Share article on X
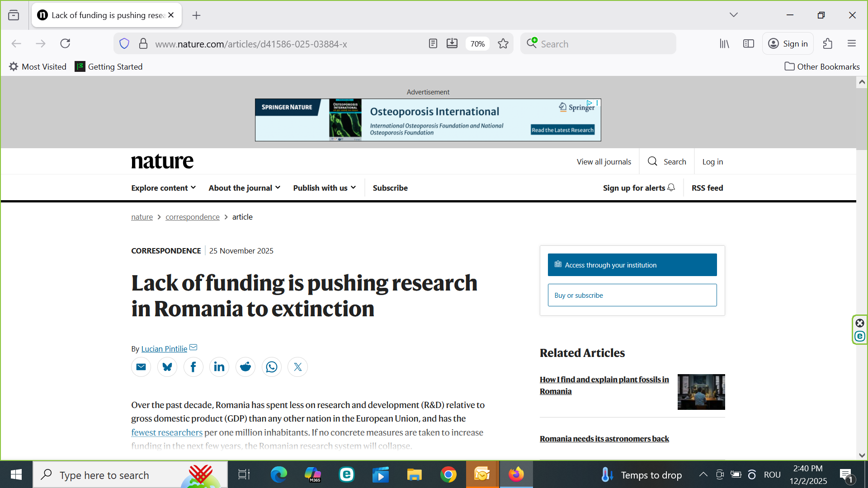Image resolution: width=868 pixels, height=488 pixels. [298, 367]
